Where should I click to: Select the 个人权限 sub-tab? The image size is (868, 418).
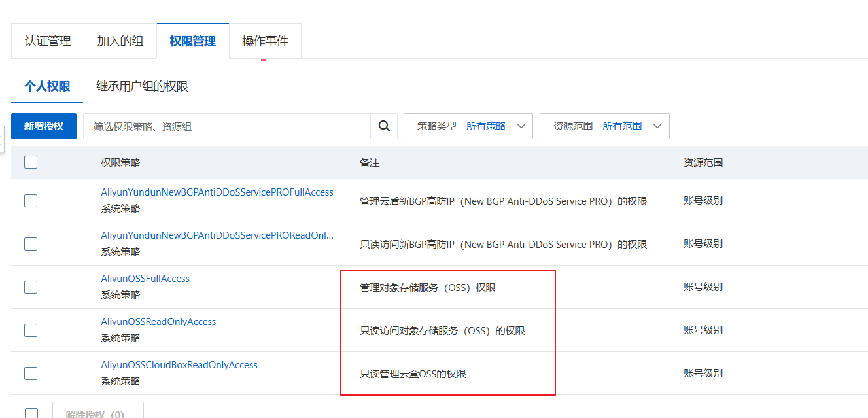coord(47,86)
